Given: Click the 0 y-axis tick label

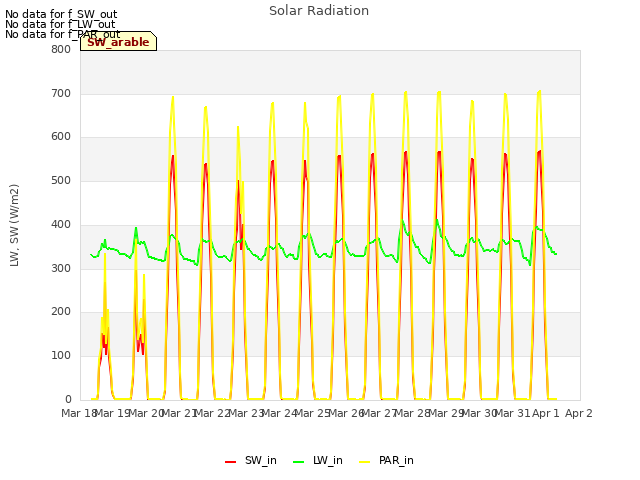Looking at the screenshot, I should 68,399.
